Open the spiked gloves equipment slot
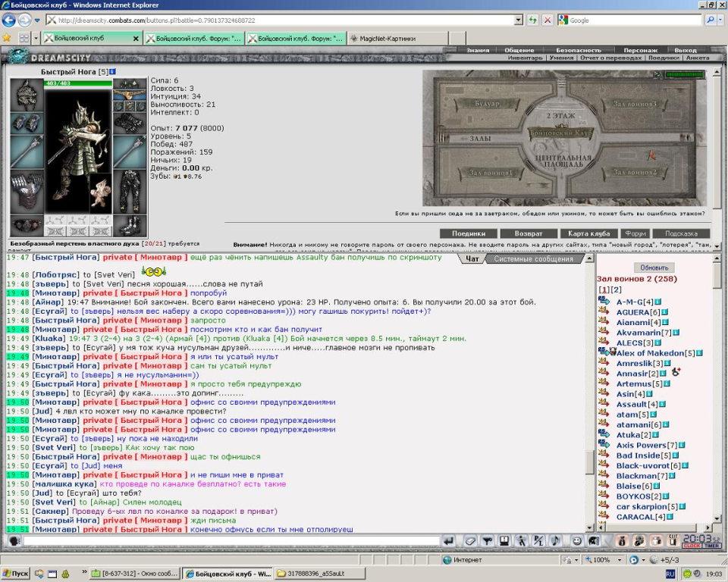 click(130, 123)
